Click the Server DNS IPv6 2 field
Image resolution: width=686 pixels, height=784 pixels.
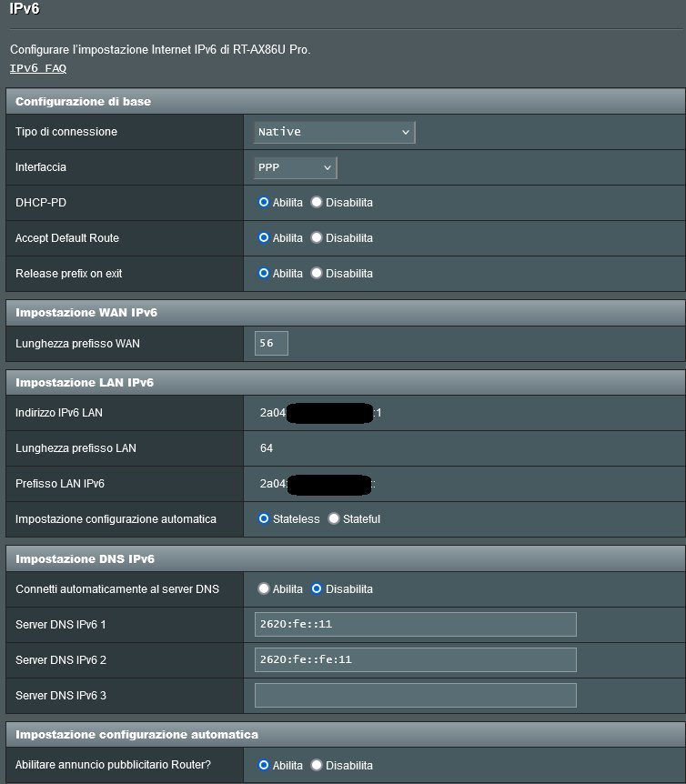coord(415,660)
